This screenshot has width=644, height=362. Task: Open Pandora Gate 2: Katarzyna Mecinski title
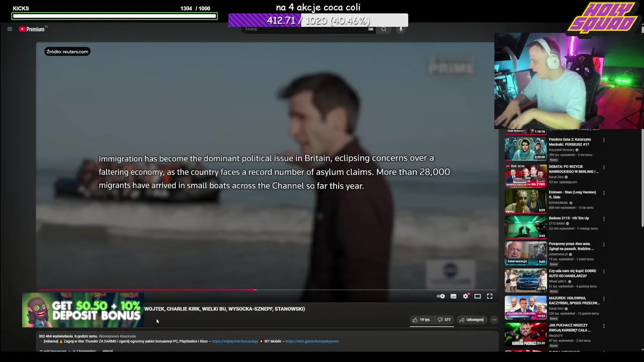pos(570,142)
